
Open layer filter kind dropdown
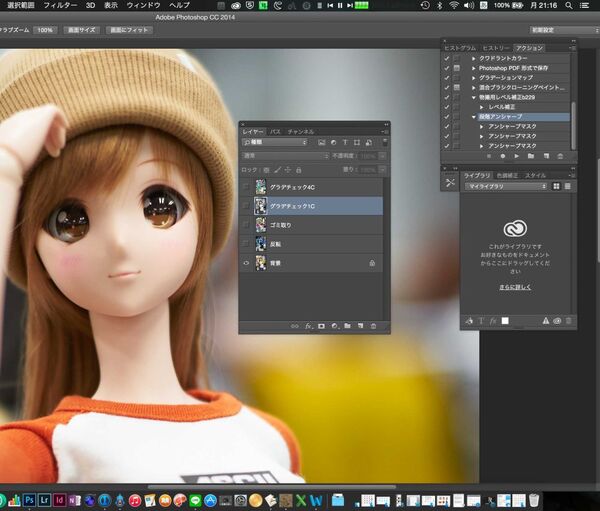(x=275, y=142)
